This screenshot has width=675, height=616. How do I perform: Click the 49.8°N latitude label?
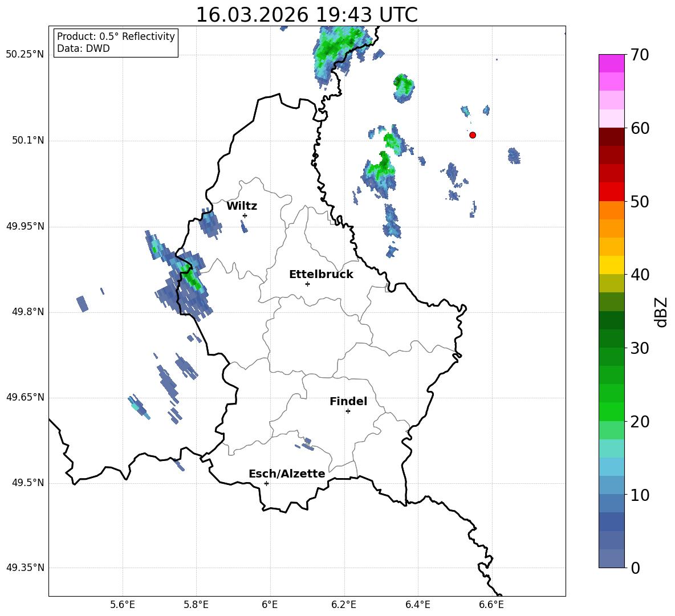(x=28, y=312)
